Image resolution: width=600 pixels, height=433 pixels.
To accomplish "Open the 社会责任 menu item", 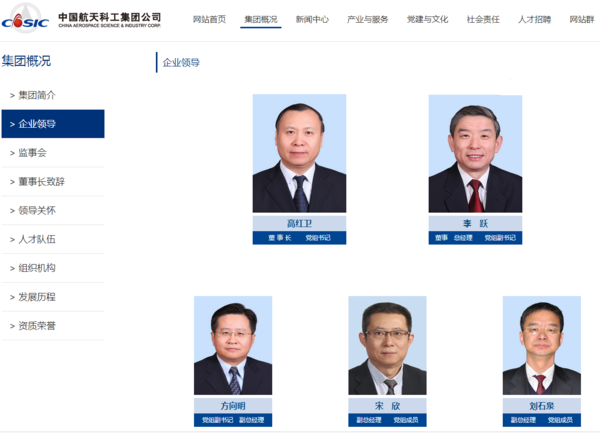I will coord(484,19).
